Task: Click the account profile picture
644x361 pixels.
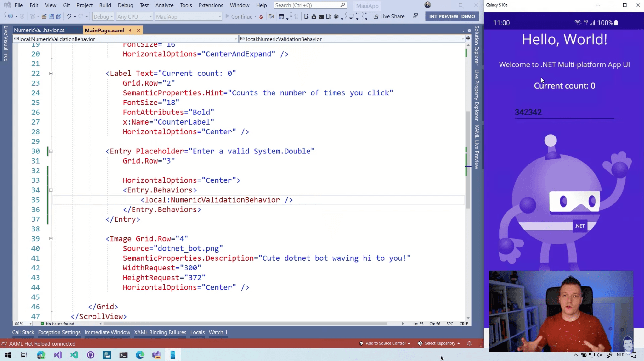Action: (x=427, y=5)
